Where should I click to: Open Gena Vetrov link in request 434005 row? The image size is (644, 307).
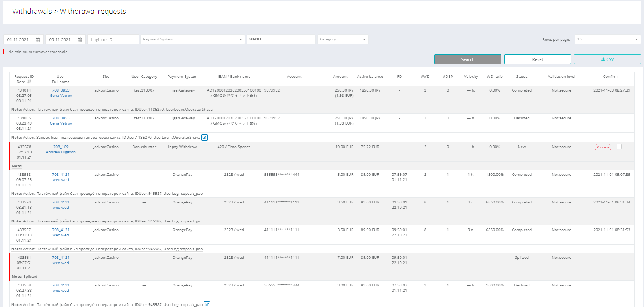click(61, 123)
